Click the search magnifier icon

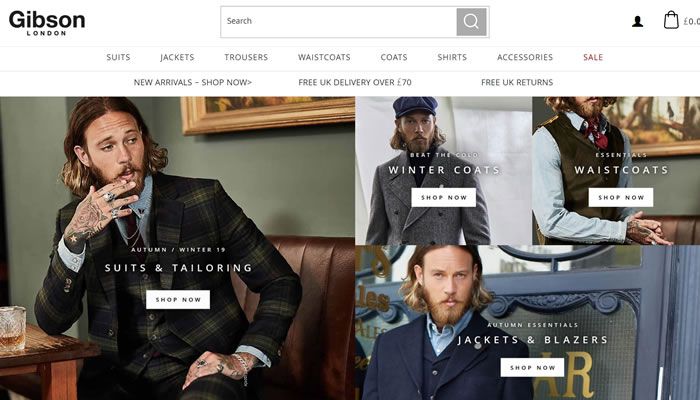[x=471, y=21]
